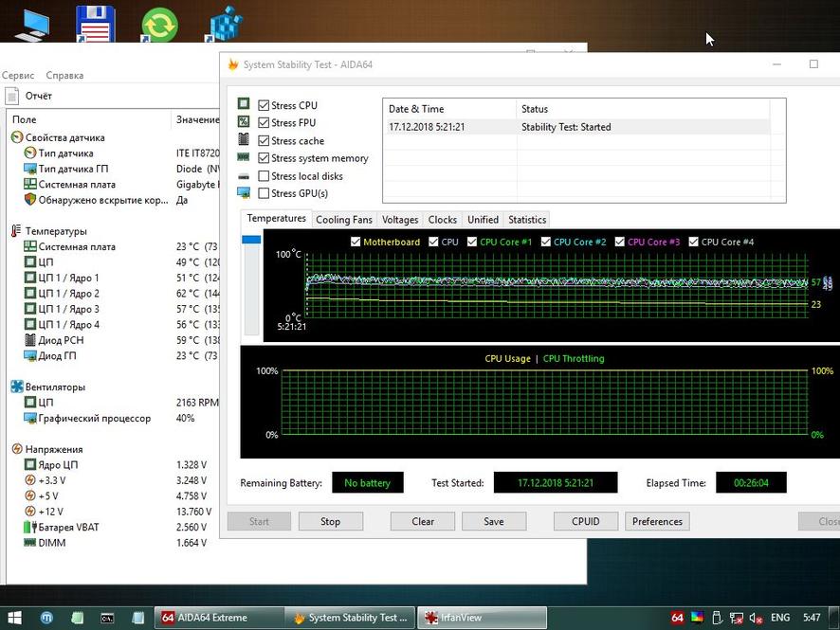Open the Справка menu

pyautogui.click(x=64, y=76)
